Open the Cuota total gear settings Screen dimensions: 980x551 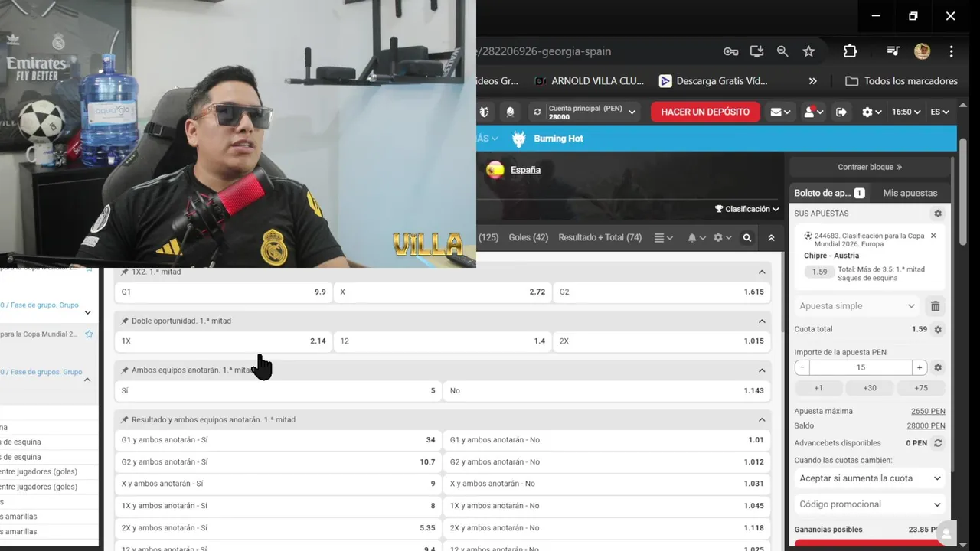(x=938, y=329)
